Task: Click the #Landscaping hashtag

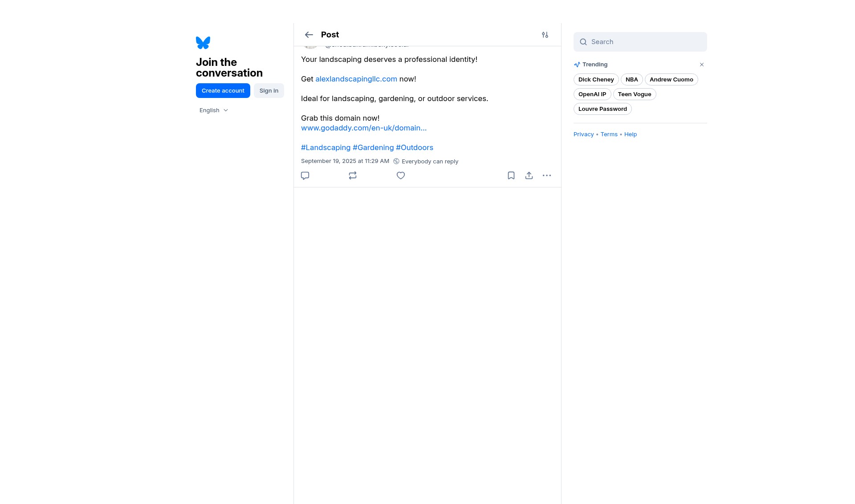Action: 326,147
